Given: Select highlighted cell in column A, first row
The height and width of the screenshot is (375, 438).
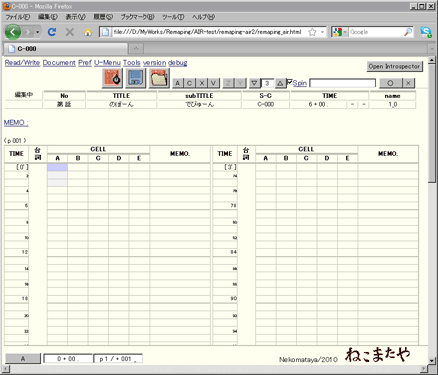Looking at the screenshot, I should pyautogui.click(x=57, y=167).
